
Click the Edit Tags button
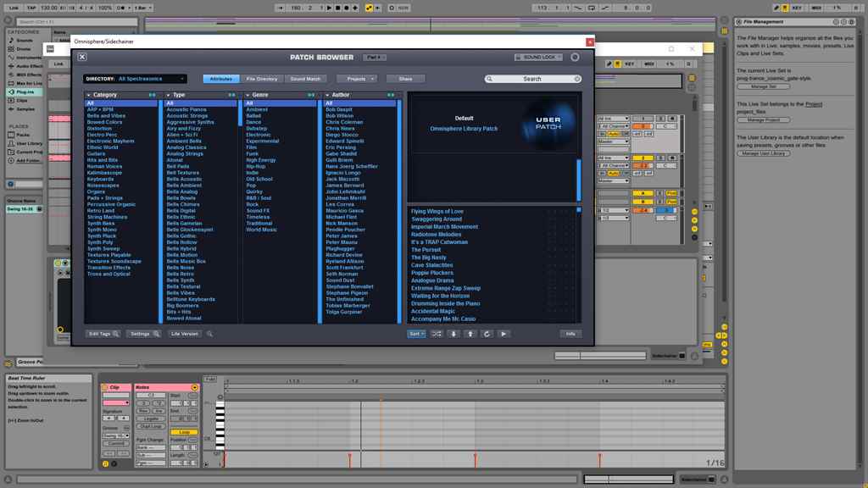[103, 334]
